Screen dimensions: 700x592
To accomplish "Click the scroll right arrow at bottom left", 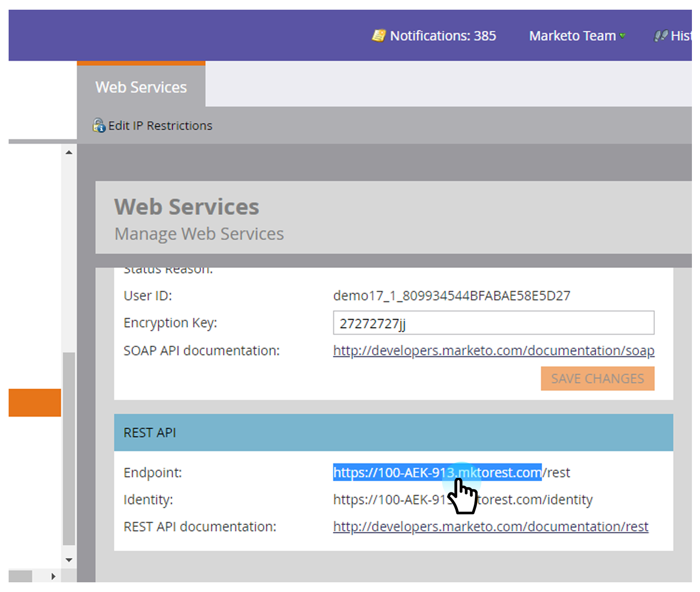I will [53, 576].
